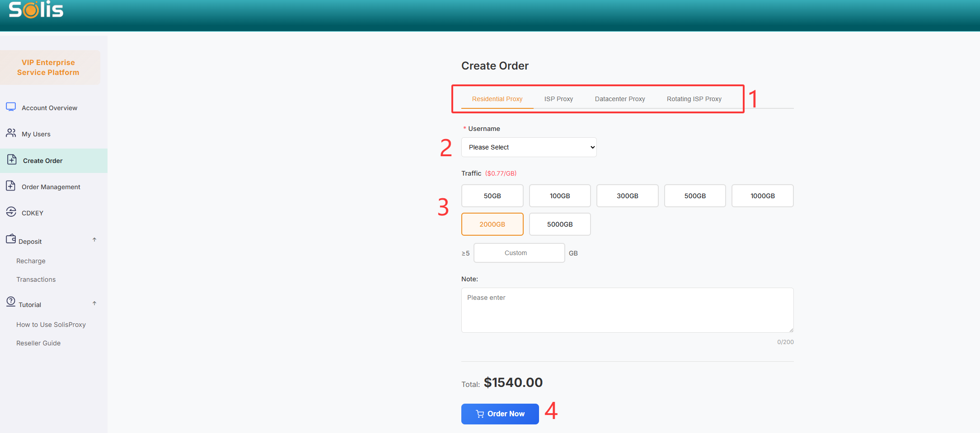
Task: Open Transactions page
Action: pyautogui.click(x=36, y=279)
